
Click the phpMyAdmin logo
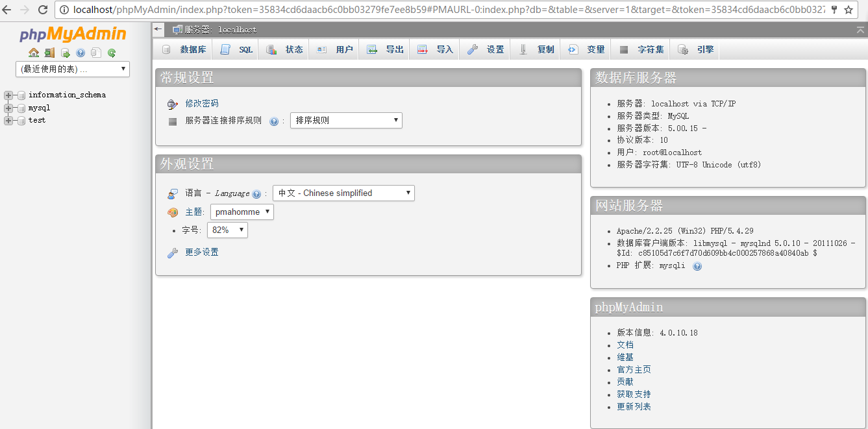pos(73,34)
